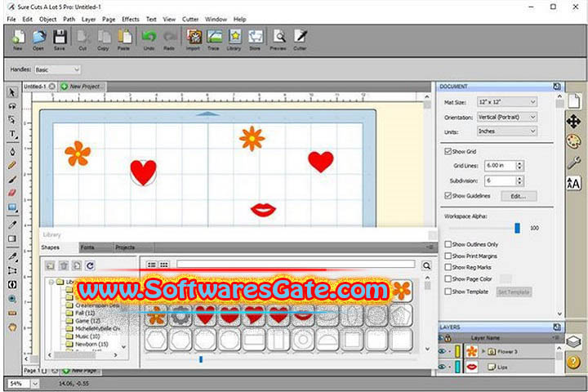Select the Hand pan tool
The image size is (588, 392).
tap(12, 327)
